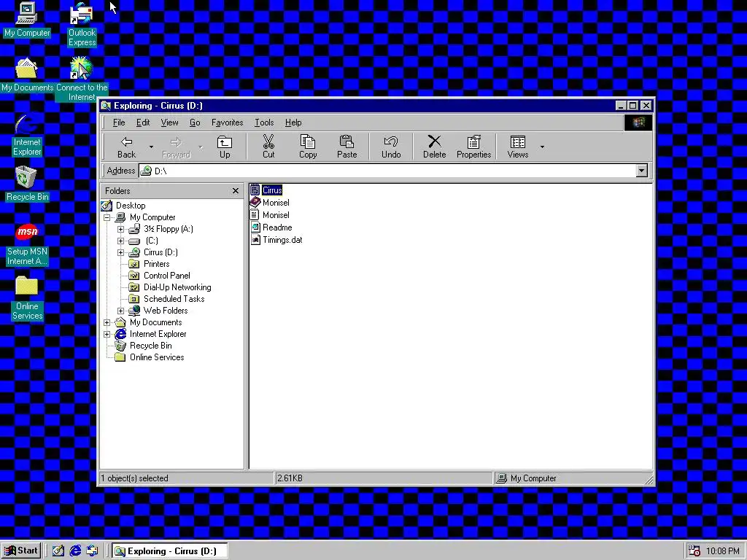Select Web Folders in the tree
Screen dimensions: 747x560
click(x=166, y=311)
